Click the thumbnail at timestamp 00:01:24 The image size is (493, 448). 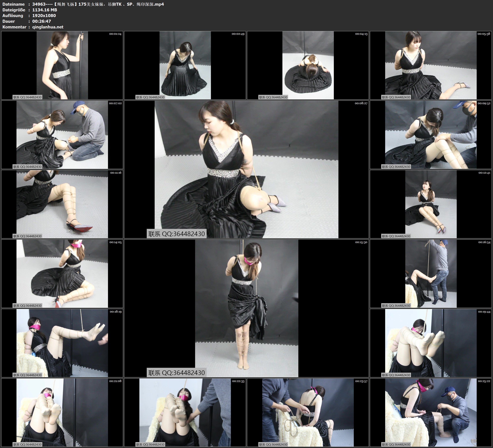click(62, 65)
